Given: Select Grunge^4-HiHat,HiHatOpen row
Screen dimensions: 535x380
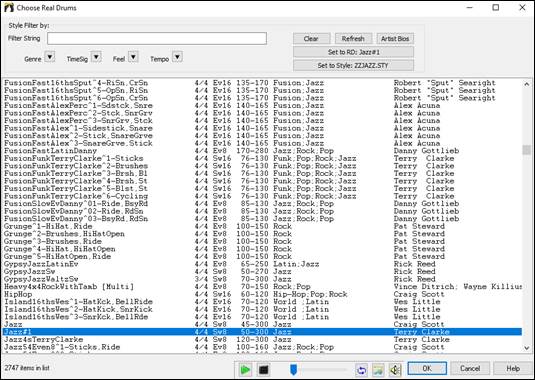Looking at the screenshot, I should tap(262, 249).
